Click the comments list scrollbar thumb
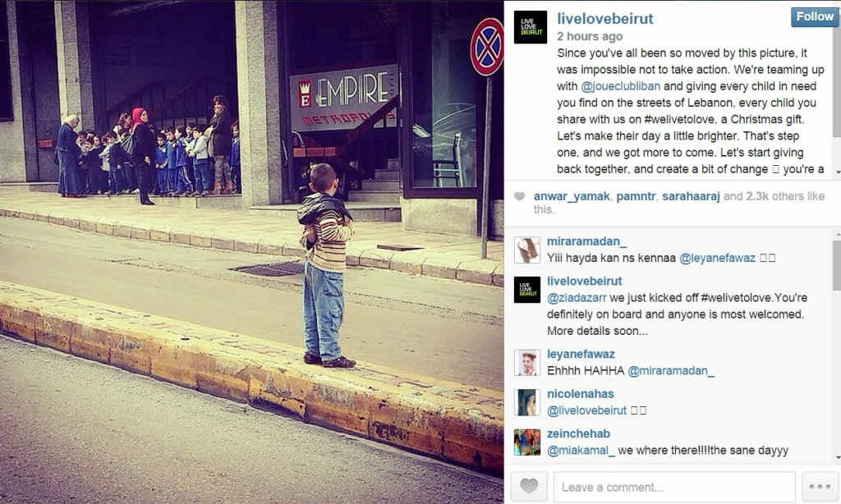This screenshot has width=841, height=504. click(x=837, y=265)
